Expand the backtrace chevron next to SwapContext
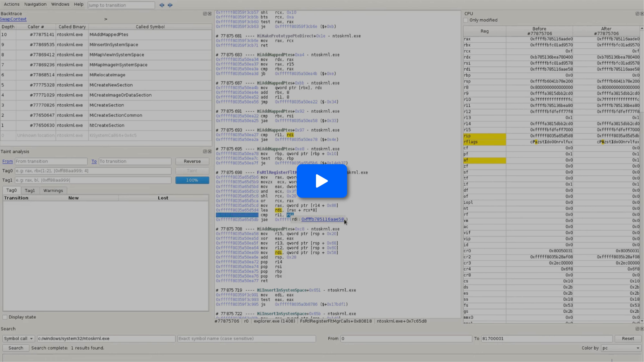The width and height of the screenshot is (644, 362). [106, 19]
